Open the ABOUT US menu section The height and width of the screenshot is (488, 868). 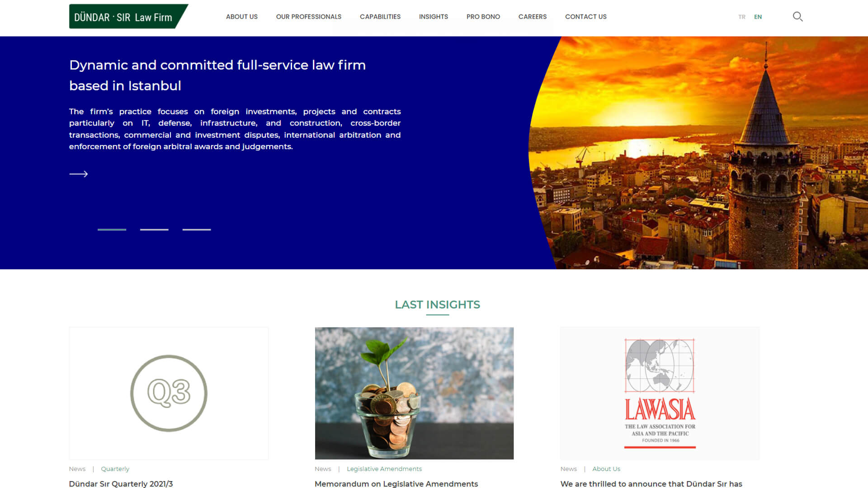click(x=241, y=17)
